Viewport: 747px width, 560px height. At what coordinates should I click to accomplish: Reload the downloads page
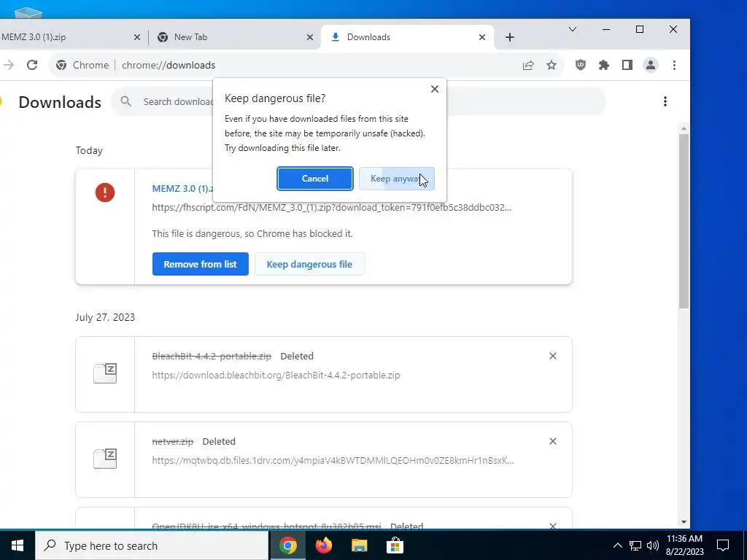coord(32,65)
